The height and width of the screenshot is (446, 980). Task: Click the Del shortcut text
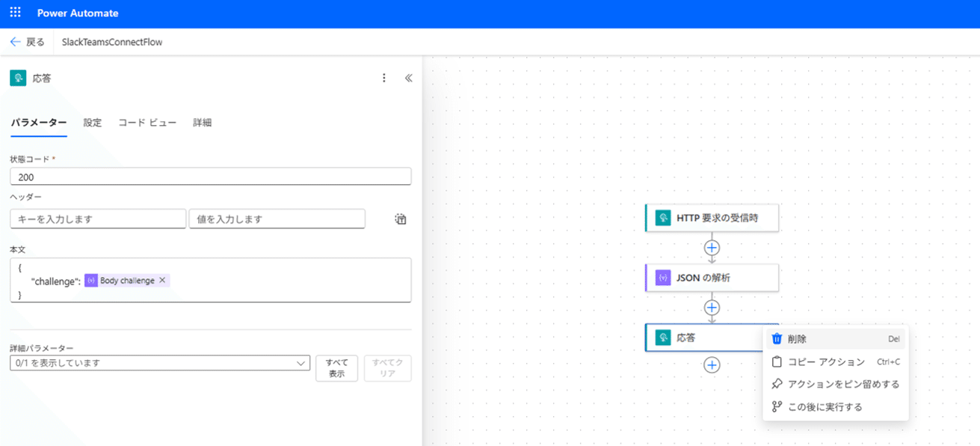pos(894,339)
